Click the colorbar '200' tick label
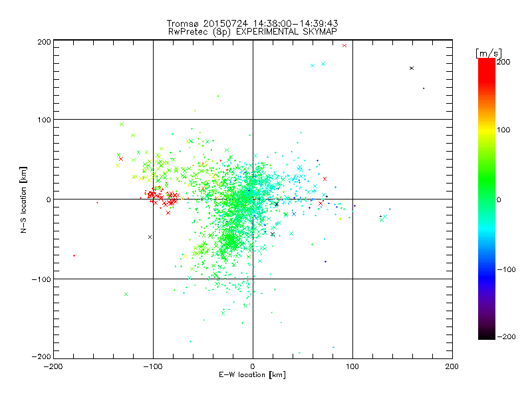The image size is (532, 399). click(504, 62)
